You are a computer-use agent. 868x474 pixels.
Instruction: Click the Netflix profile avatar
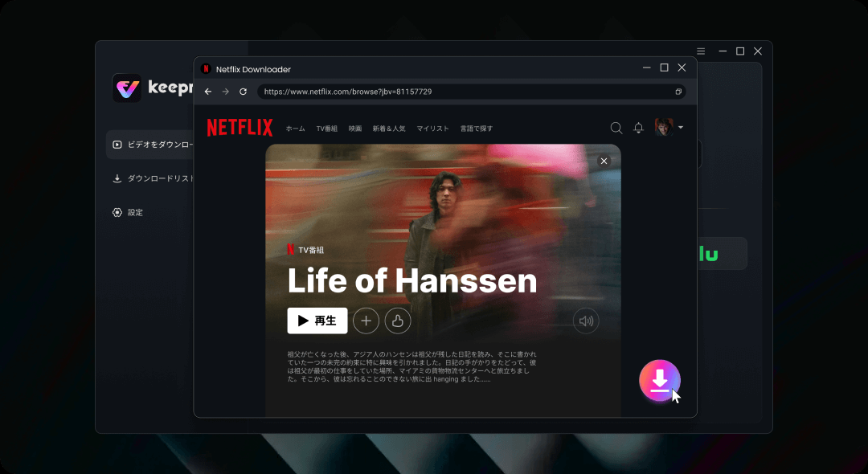pos(664,127)
